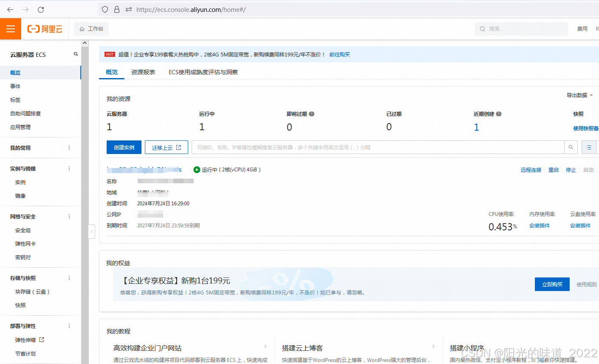The height and width of the screenshot is (364, 599).
Task: Collapse the left sidebar with the arrow handle
Action: pos(92,232)
